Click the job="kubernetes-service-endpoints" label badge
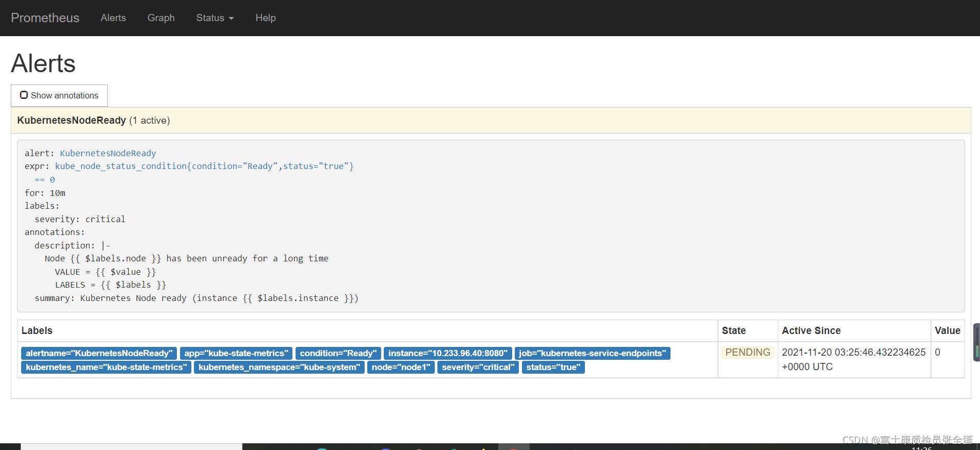This screenshot has height=450, width=980. (x=593, y=353)
